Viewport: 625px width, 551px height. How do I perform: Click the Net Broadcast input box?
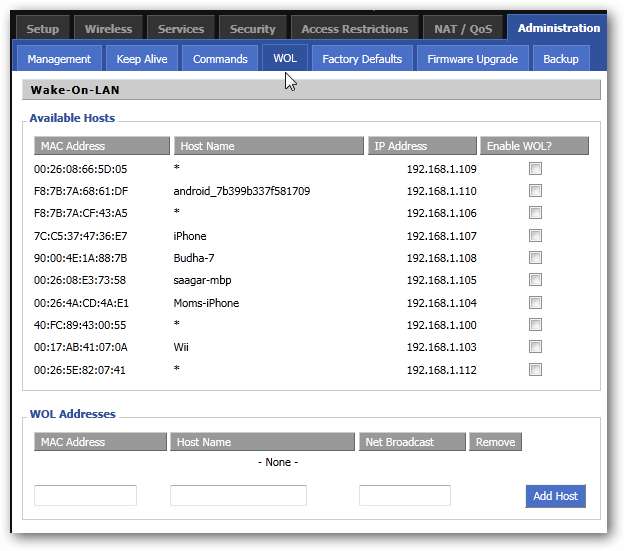click(x=404, y=496)
